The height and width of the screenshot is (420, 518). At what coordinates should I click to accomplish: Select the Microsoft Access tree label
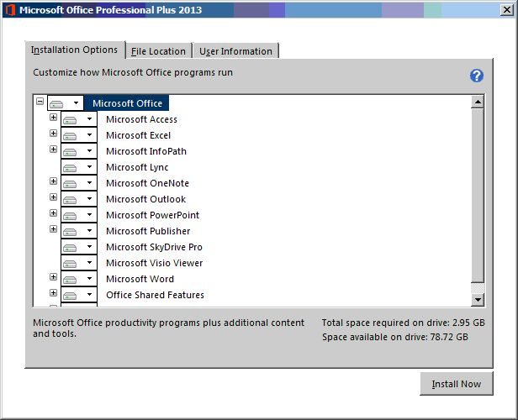point(142,119)
